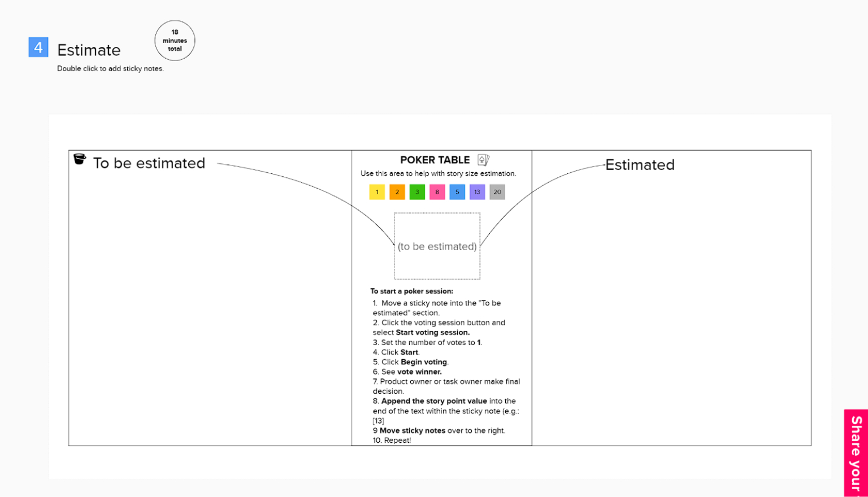Pick the blue story point card 5
Viewport: 868px width, 497px height.
[457, 192]
